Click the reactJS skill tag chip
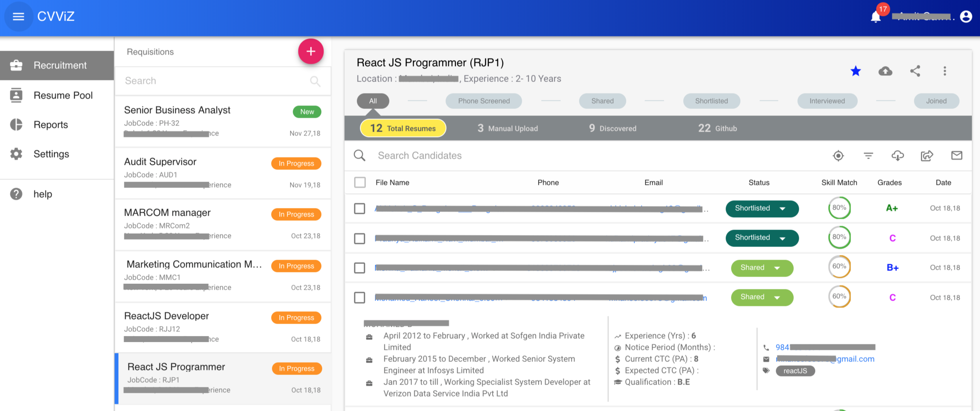 pyautogui.click(x=795, y=371)
